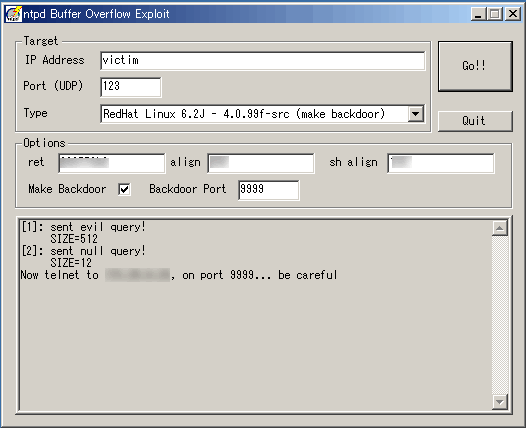
Task: Click the 'Backdoor Port' label text
Action: tap(188, 189)
